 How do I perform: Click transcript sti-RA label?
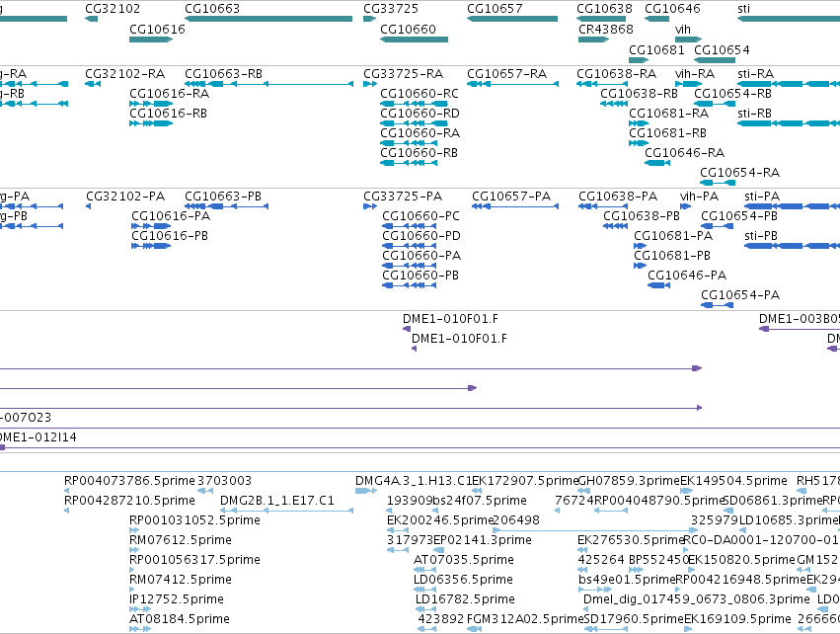tap(755, 73)
